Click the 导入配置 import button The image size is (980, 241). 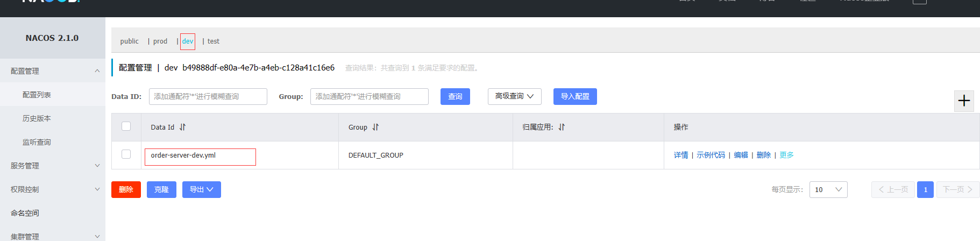point(575,96)
